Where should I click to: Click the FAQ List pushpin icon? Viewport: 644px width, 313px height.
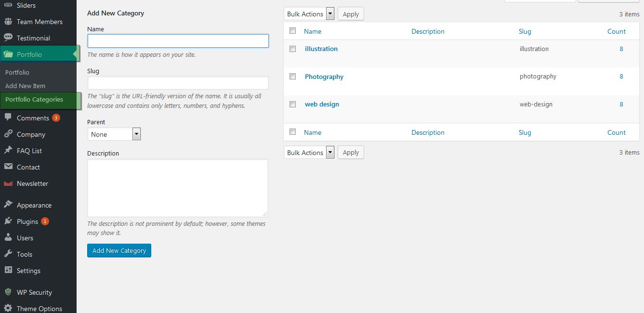pyautogui.click(x=8, y=150)
